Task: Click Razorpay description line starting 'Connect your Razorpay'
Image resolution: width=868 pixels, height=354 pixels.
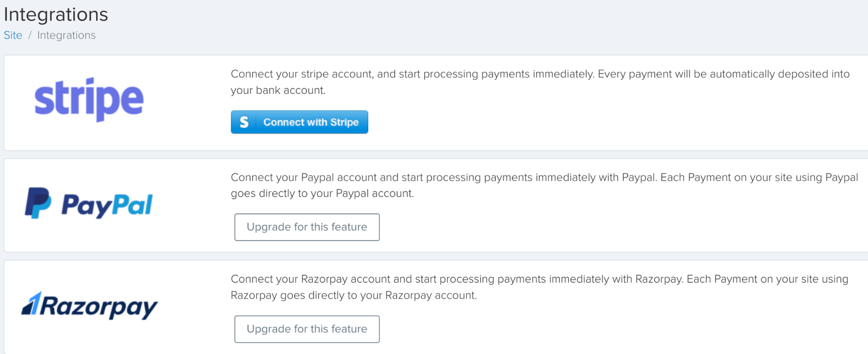Action: [x=540, y=279]
